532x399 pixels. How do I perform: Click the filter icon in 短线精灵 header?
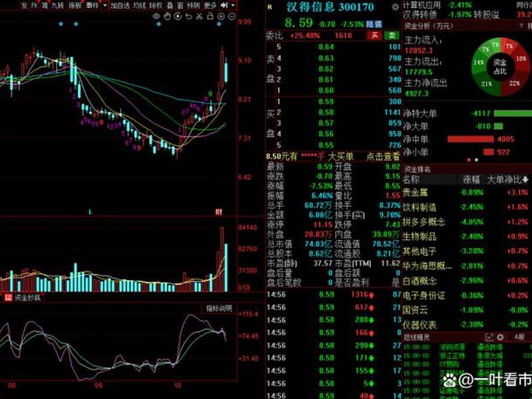pos(489,337)
